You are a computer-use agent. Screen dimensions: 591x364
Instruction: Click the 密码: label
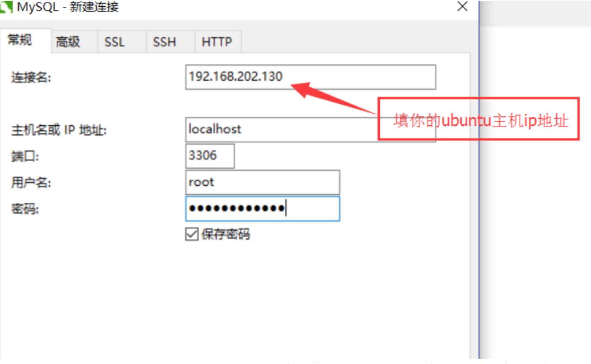(x=25, y=209)
